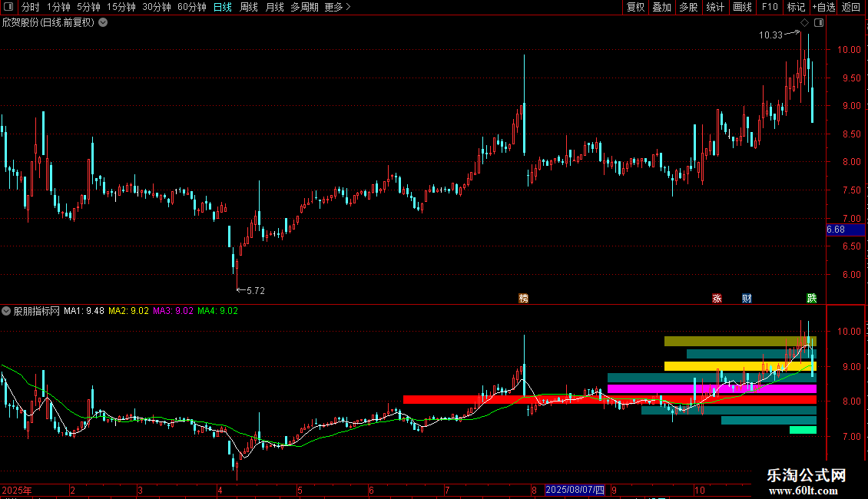This screenshot has height=499, width=868.
Task: Click the red 涨 event marker icon
Action: (717, 298)
